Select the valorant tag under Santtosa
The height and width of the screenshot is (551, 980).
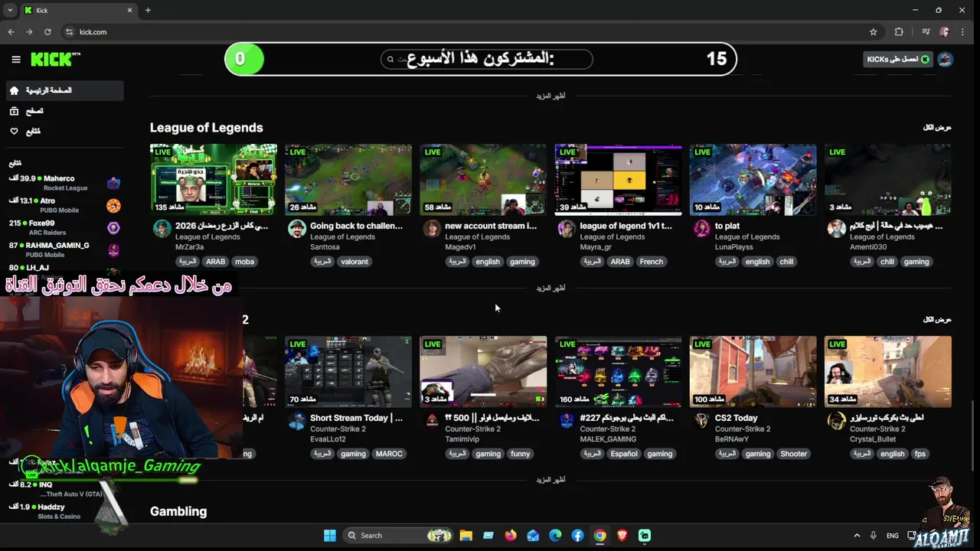pyautogui.click(x=354, y=262)
